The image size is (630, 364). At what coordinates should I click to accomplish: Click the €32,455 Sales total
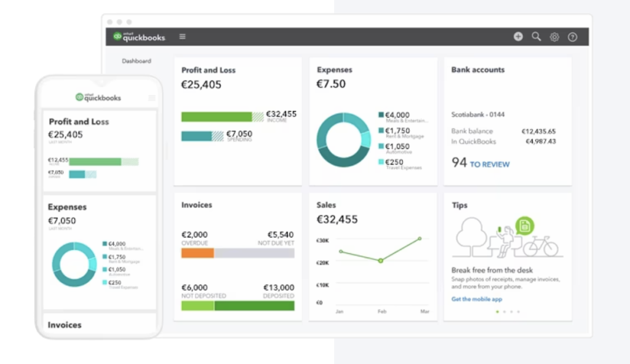[337, 220]
